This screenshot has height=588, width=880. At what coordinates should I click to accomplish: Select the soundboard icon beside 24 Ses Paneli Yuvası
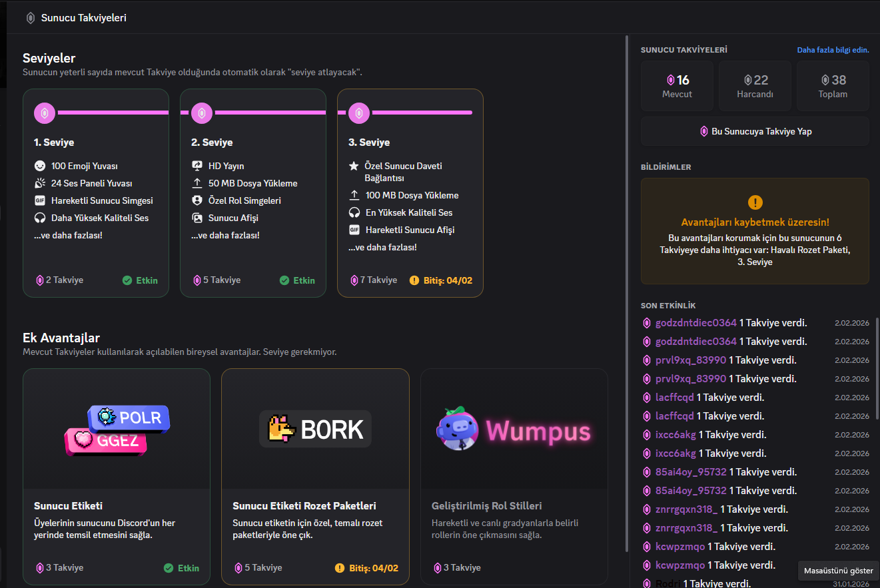click(40, 183)
